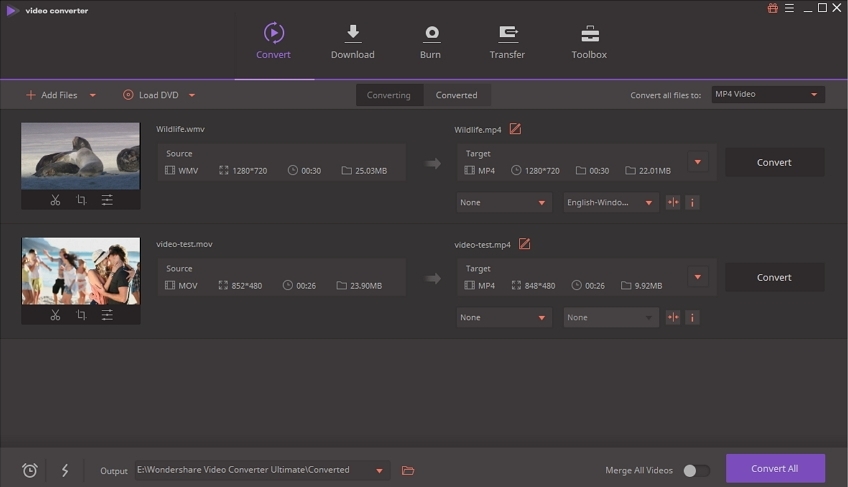The width and height of the screenshot is (848, 487).
Task: Click Convert button for video-test.mov
Action: coord(774,277)
